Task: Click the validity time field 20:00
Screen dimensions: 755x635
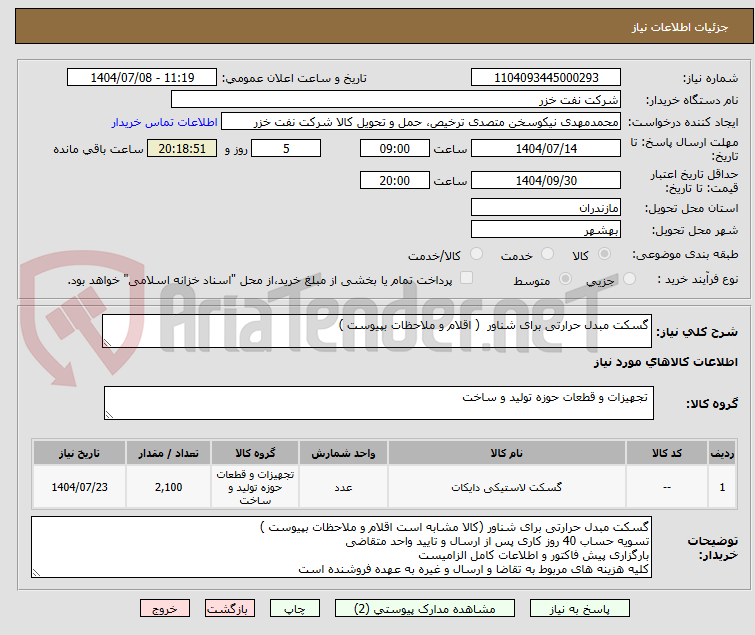Action: (x=394, y=181)
